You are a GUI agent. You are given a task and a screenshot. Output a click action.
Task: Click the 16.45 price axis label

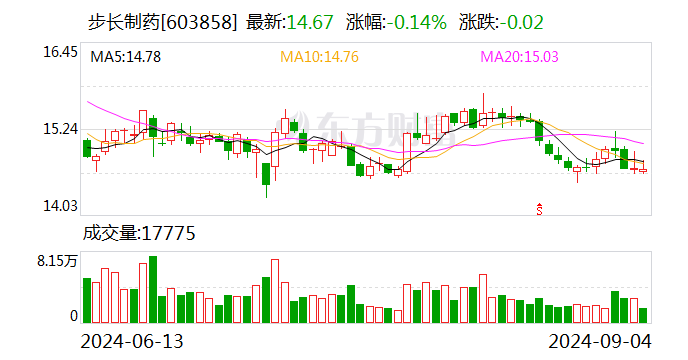tap(60, 52)
